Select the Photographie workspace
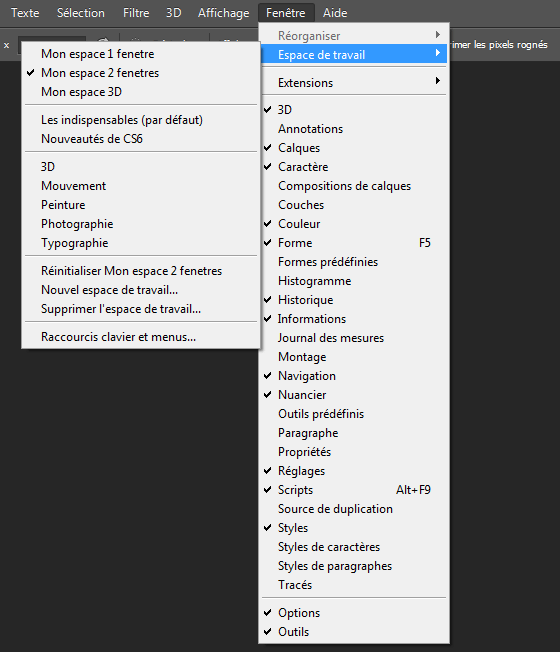This screenshot has width=560, height=652. tap(141, 224)
